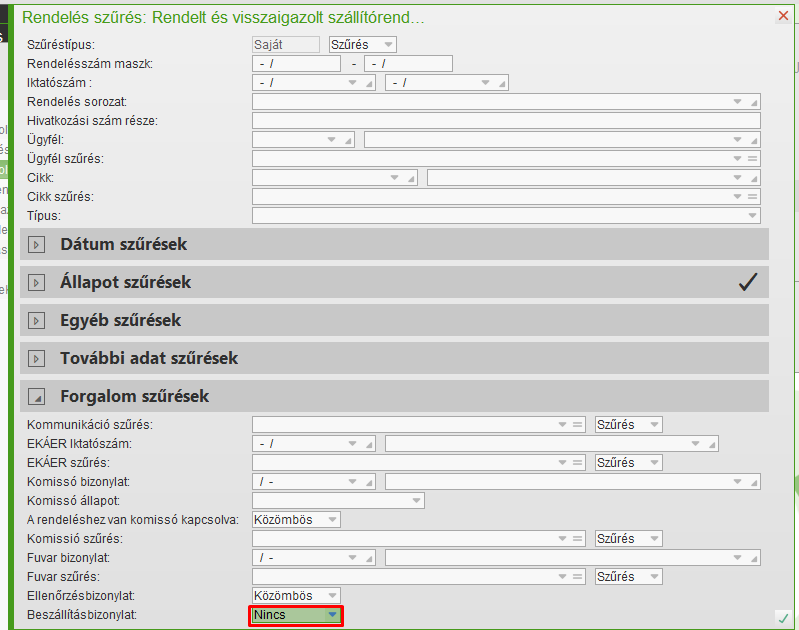Click the second Rendelésszám maszk input field
The image size is (799, 630).
(x=408, y=64)
